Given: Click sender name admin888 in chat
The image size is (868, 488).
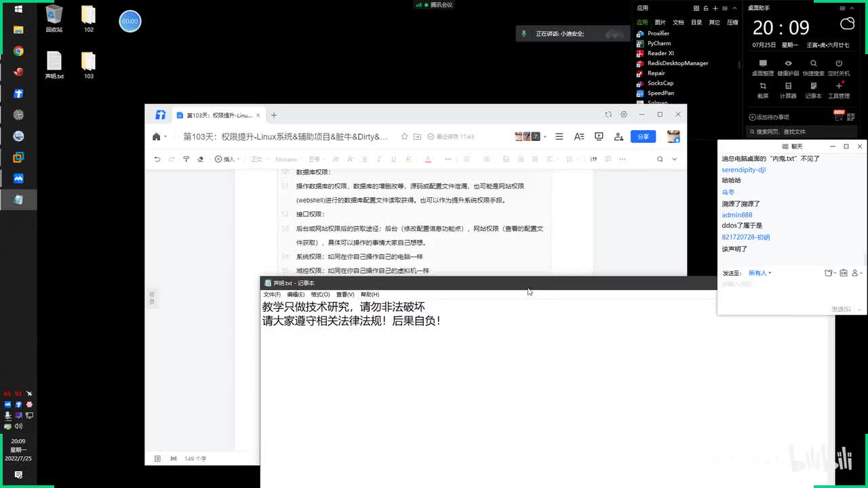Looking at the screenshot, I should (737, 215).
